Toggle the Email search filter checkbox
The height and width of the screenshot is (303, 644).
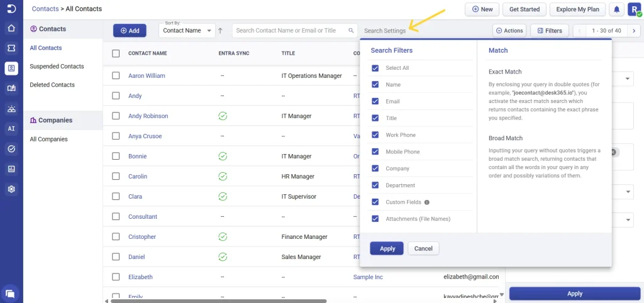pyautogui.click(x=375, y=101)
